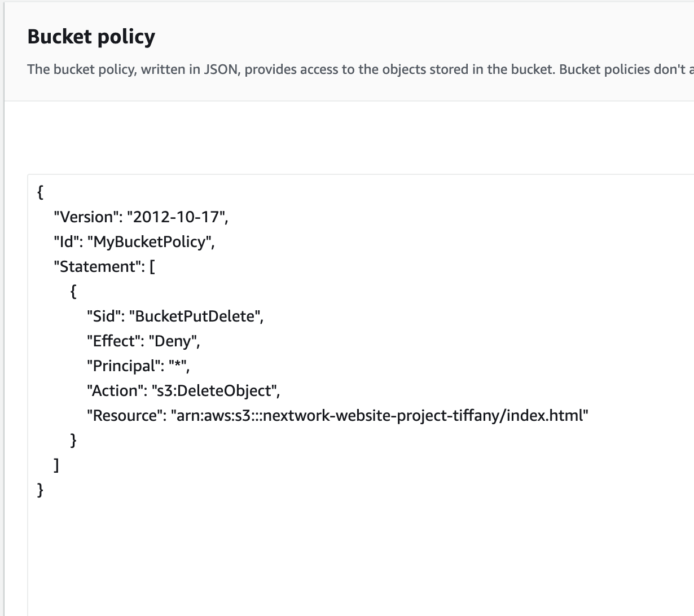The width and height of the screenshot is (694, 616).
Task: Click the "Effect" key
Action: pyautogui.click(x=112, y=341)
